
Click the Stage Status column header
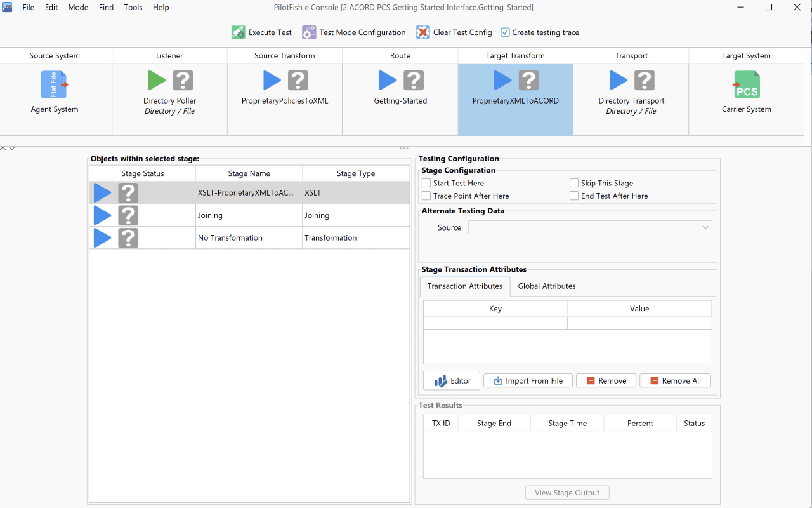click(143, 173)
